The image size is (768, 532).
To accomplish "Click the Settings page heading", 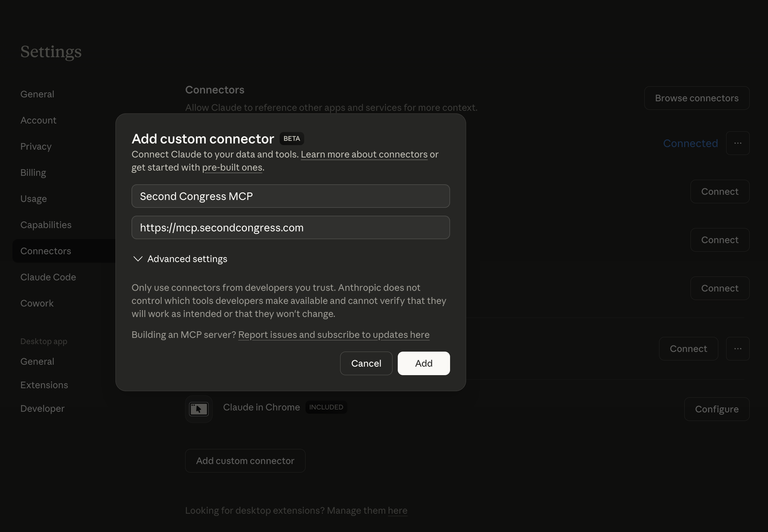I will [x=51, y=52].
